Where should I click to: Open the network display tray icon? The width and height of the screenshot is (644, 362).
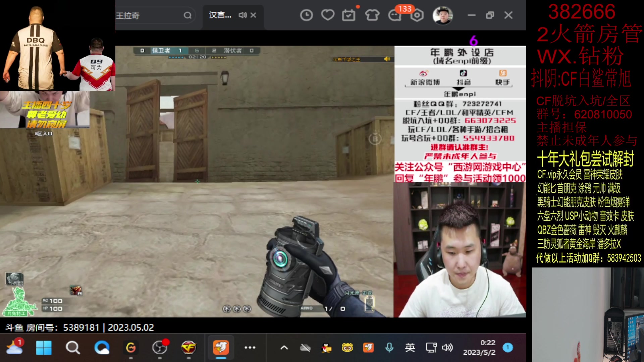pos(431,348)
